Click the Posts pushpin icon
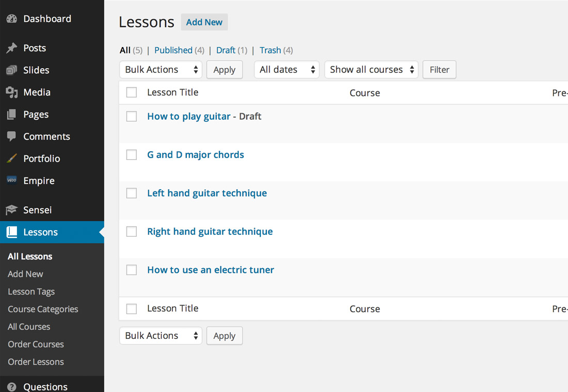The image size is (568, 392). click(x=11, y=48)
